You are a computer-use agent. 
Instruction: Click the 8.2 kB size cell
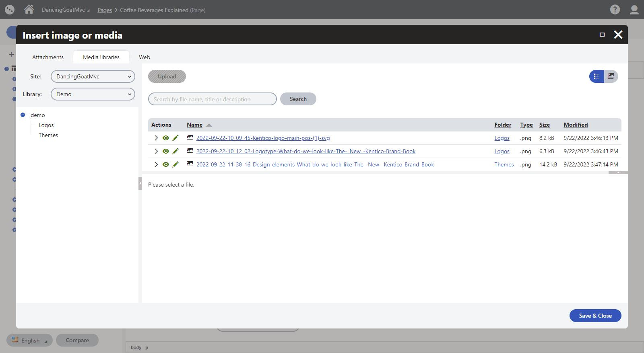[547, 138]
